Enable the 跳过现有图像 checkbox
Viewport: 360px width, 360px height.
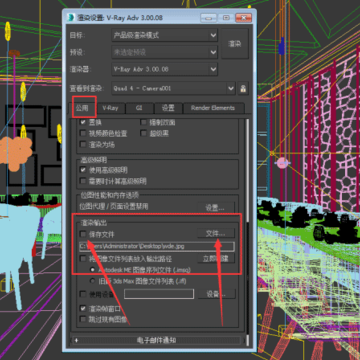[83, 320]
